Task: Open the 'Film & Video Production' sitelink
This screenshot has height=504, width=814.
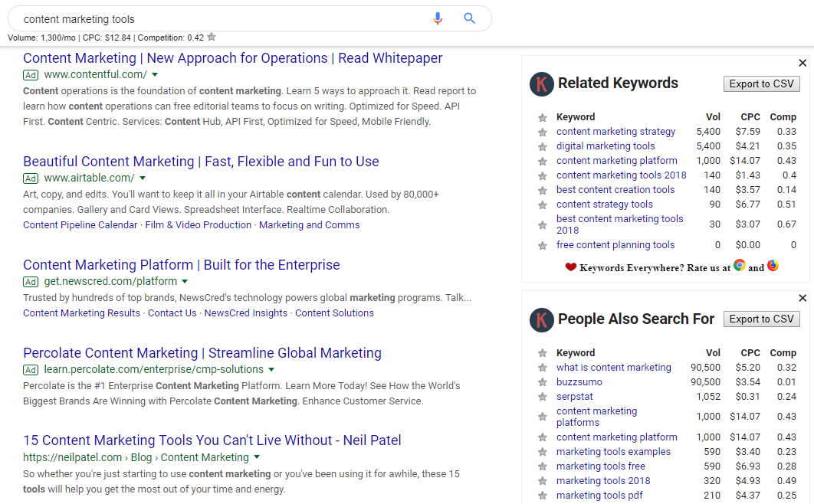Action: (199, 225)
